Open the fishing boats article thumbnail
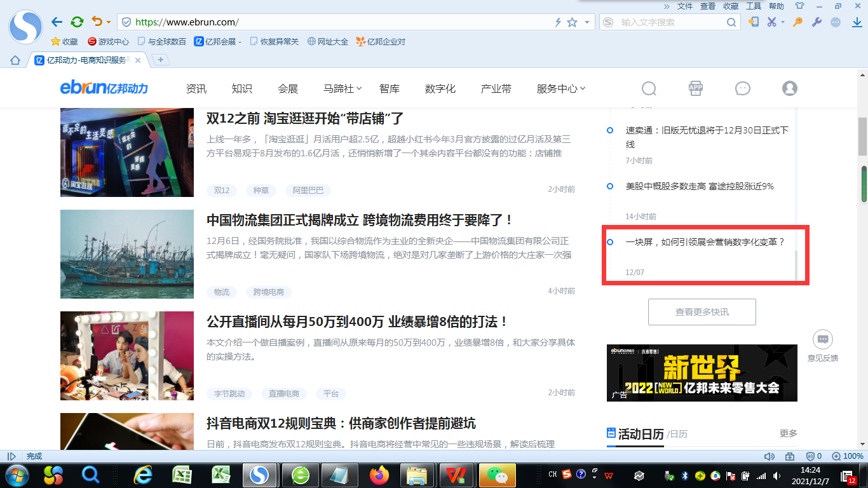 (x=127, y=254)
